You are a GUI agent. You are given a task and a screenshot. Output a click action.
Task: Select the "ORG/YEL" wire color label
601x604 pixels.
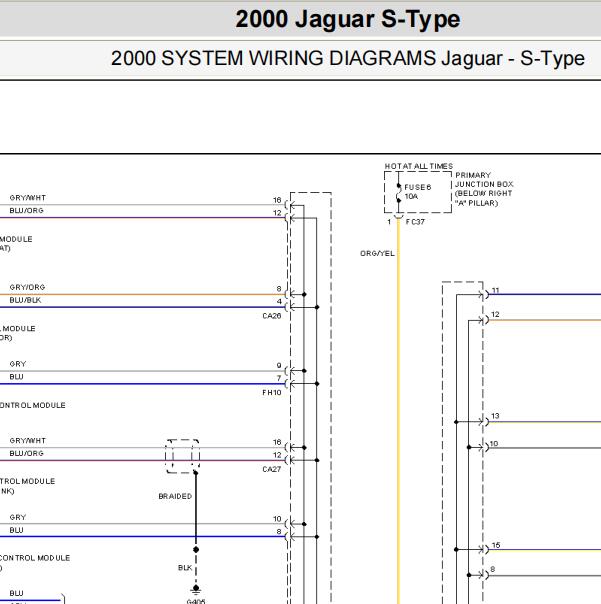coord(377,253)
